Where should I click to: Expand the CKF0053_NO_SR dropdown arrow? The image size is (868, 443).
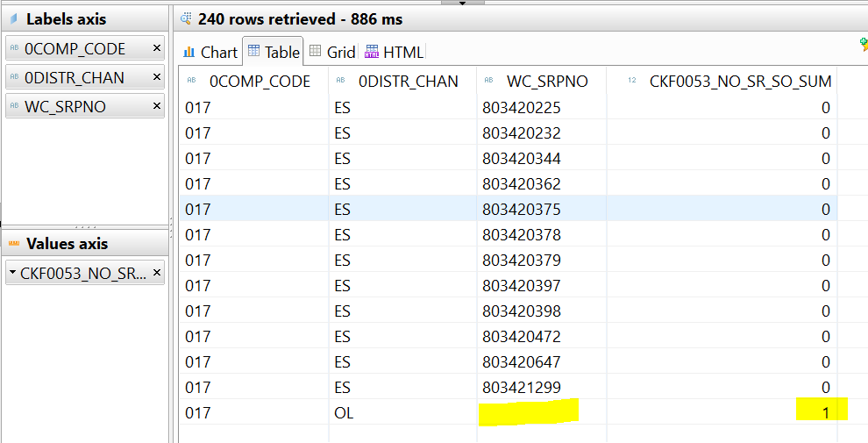[12, 273]
